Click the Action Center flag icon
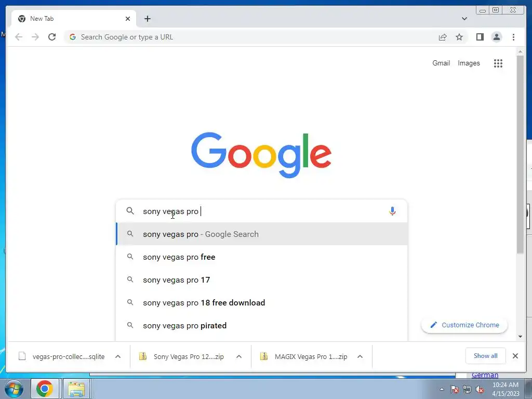The image size is (532, 399). click(455, 390)
